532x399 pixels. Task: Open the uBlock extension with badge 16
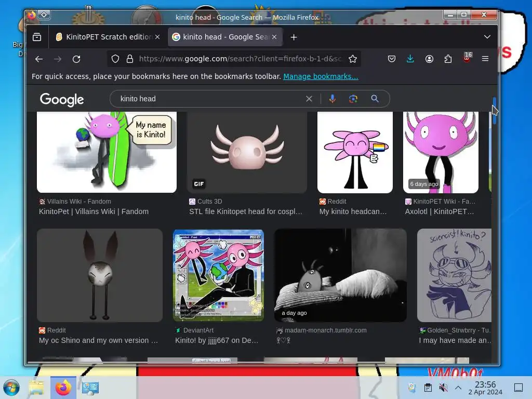pos(467,58)
